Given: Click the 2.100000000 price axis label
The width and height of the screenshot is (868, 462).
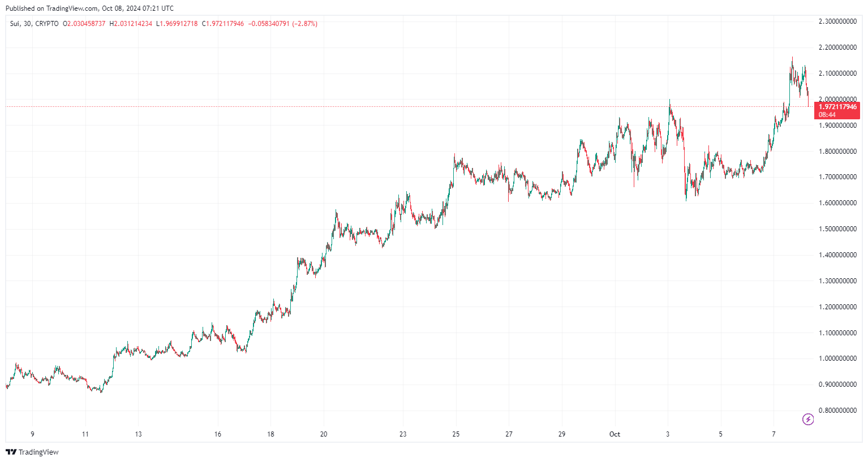Looking at the screenshot, I should (837, 74).
